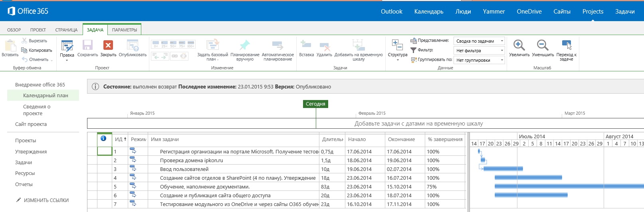Open the СТРАНИЦА ribbon tab

66,30
